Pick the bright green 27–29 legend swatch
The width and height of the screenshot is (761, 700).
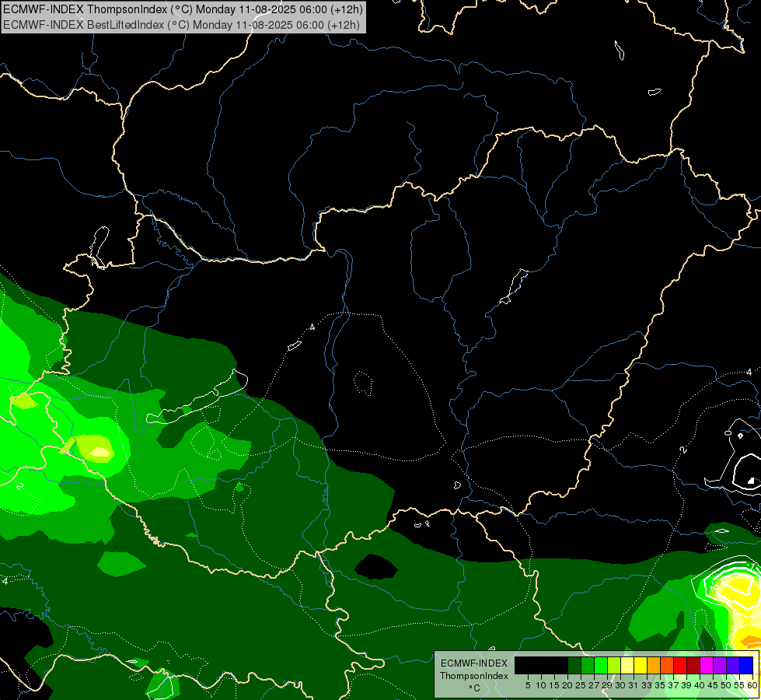601,665
